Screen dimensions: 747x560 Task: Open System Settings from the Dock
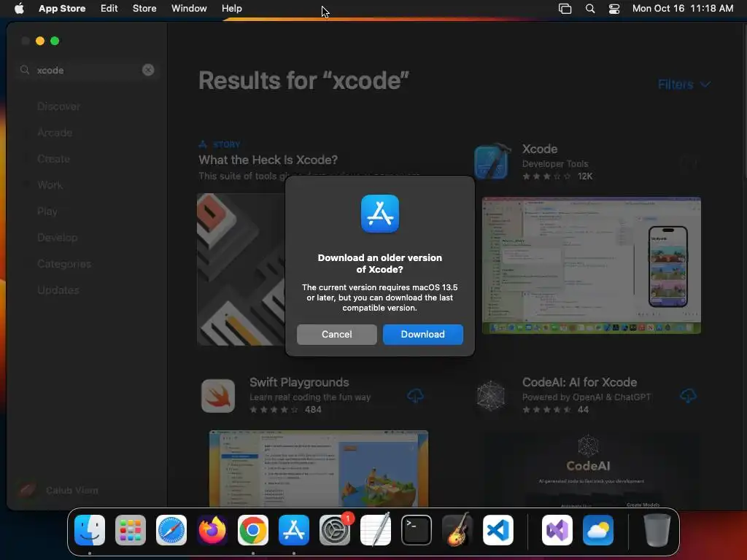point(334,530)
